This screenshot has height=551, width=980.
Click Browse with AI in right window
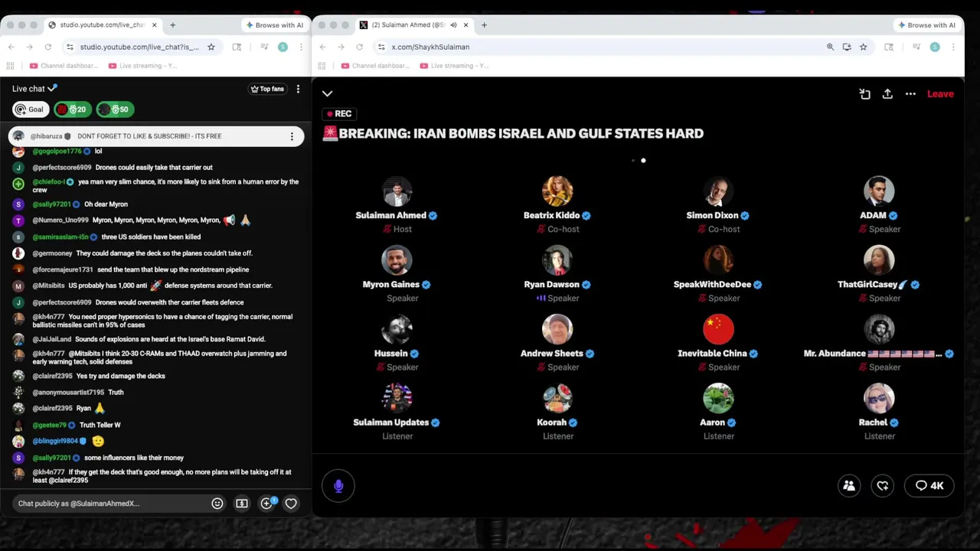coord(926,25)
